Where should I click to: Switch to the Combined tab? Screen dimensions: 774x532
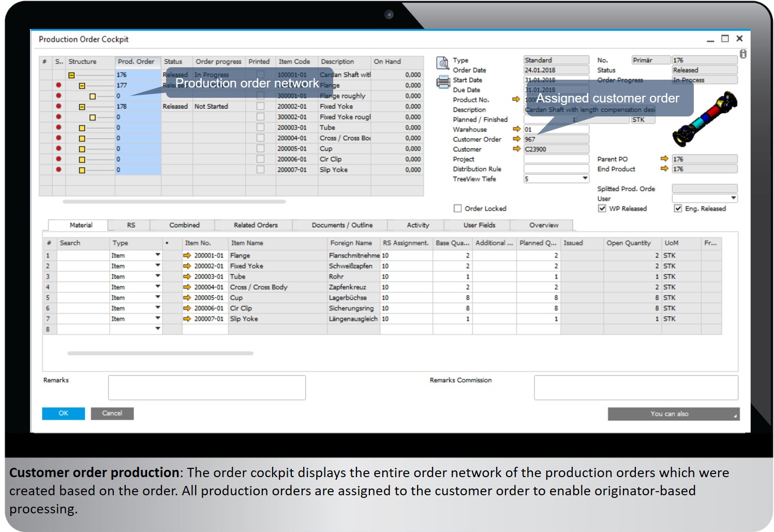coord(184,225)
